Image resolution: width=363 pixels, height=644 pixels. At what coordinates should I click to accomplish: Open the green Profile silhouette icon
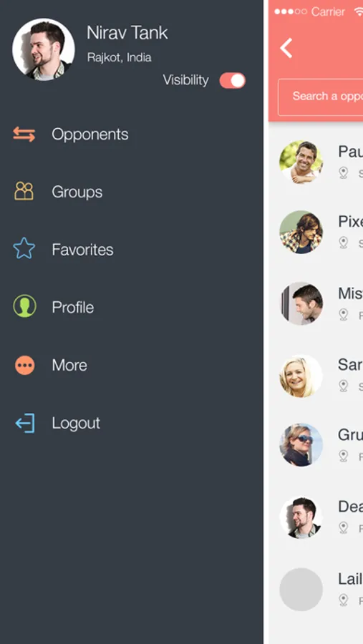tap(24, 306)
